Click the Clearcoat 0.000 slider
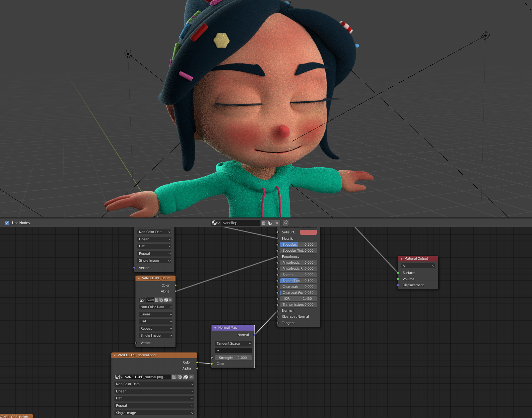The image size is (532, 418). pos(299,287)
